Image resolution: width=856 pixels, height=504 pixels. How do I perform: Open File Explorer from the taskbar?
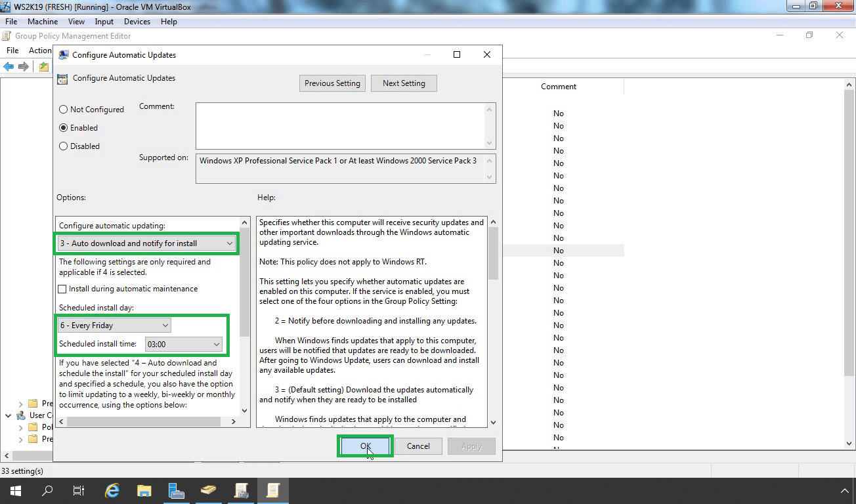coord(144,490)
